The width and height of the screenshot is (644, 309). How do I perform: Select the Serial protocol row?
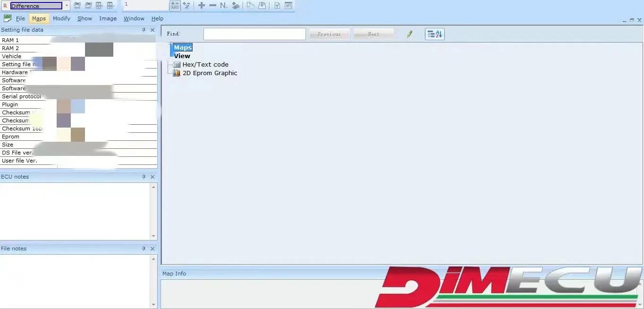coord(78,96)
